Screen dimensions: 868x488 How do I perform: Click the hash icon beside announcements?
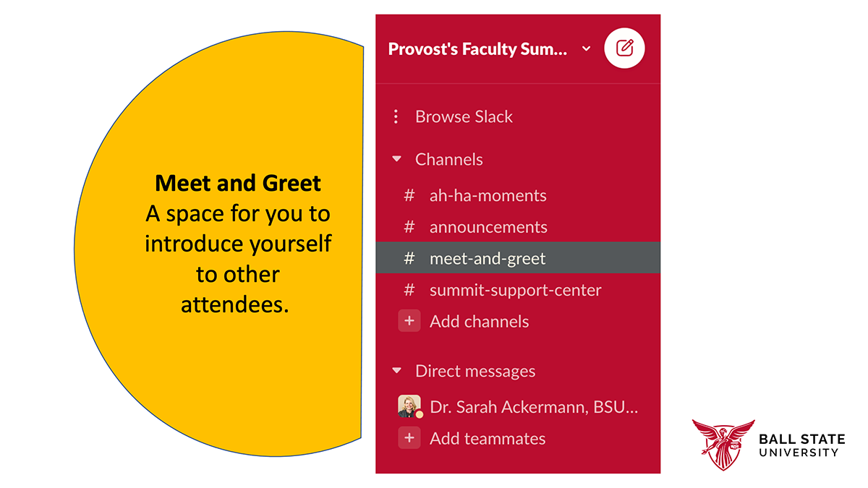[x=409, y=227]
